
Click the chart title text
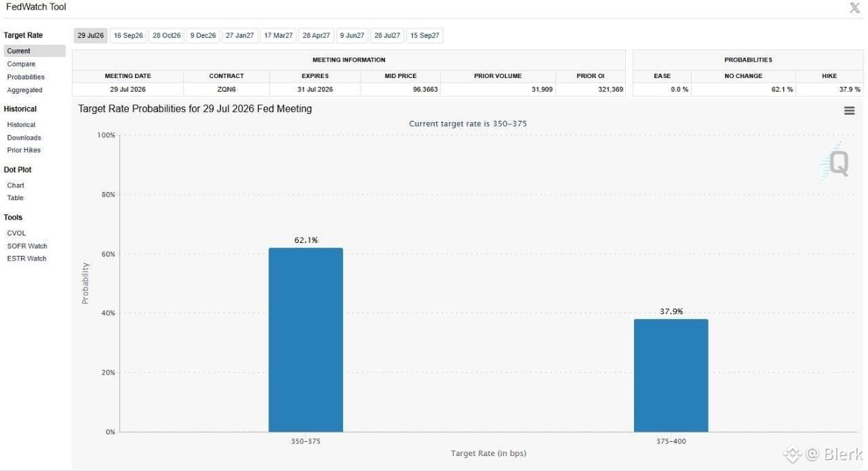point(195,109)
